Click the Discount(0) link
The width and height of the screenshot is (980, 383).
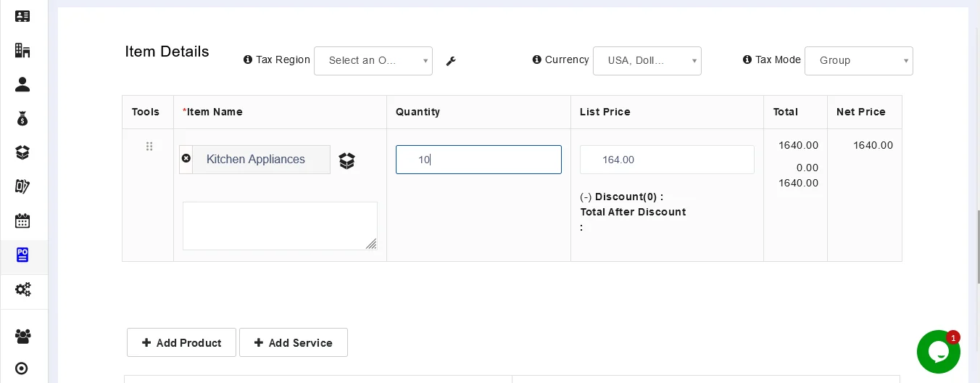pyautogui.click(x=628, y=197)
